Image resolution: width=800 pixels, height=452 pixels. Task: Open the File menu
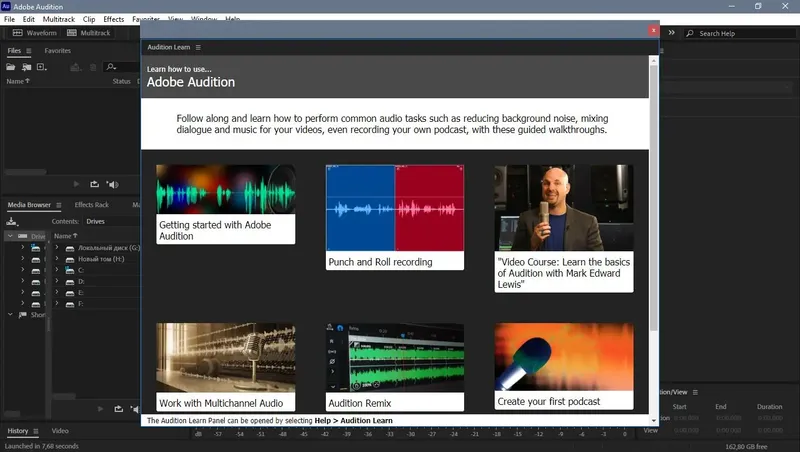tap(9, 19)
